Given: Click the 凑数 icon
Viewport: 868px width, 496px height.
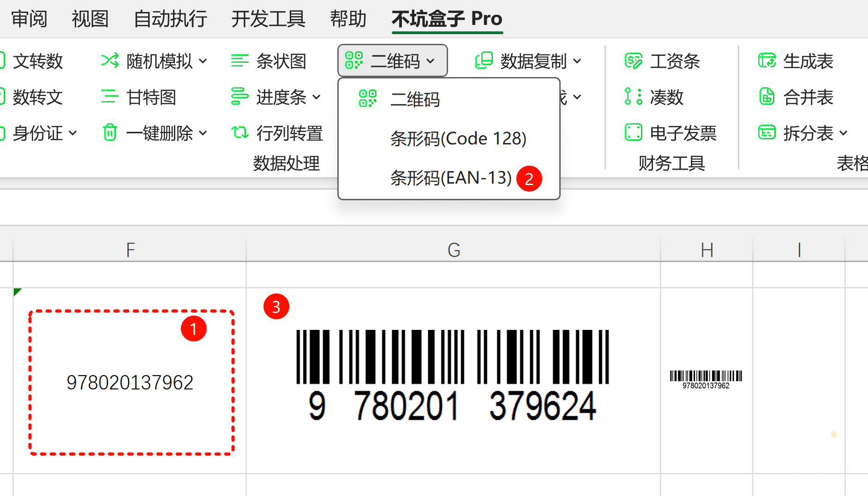Looking at the screenshot, I should click(634, 96).
